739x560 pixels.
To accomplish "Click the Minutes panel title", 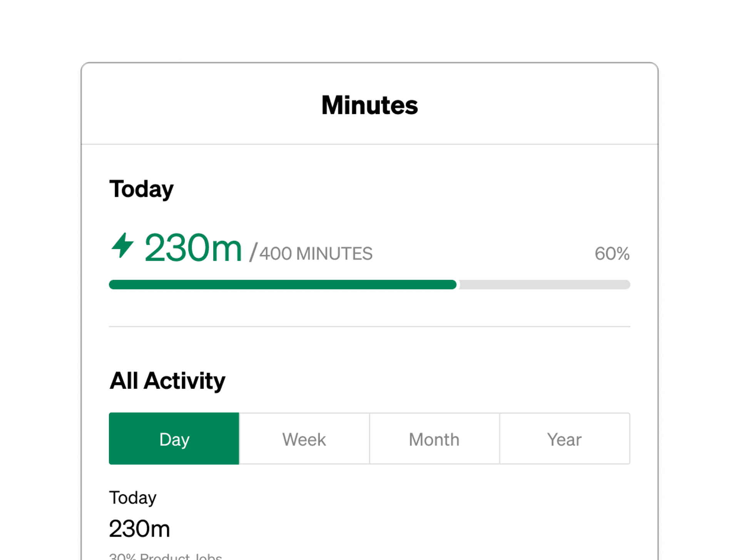I will click(x=369, y=105).
